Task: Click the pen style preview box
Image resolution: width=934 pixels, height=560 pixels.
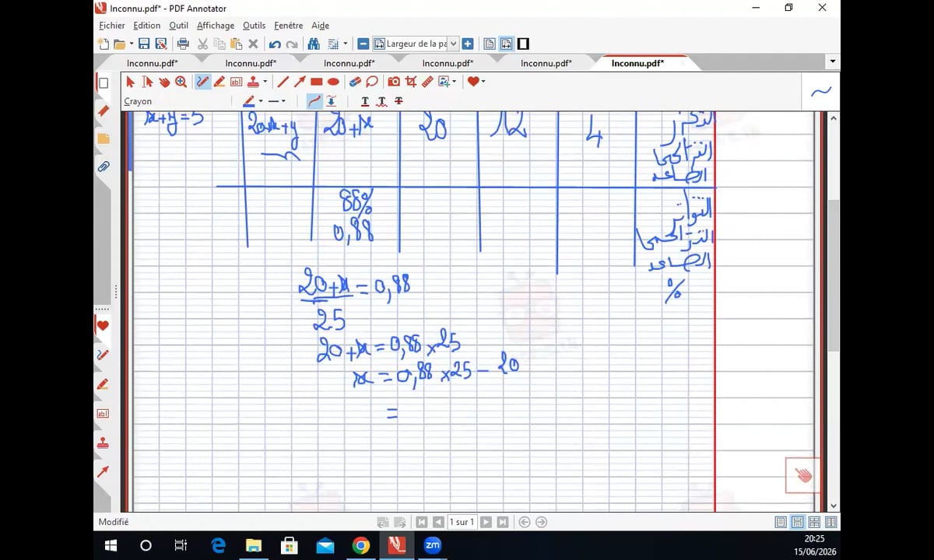Action: click(820, 92)
